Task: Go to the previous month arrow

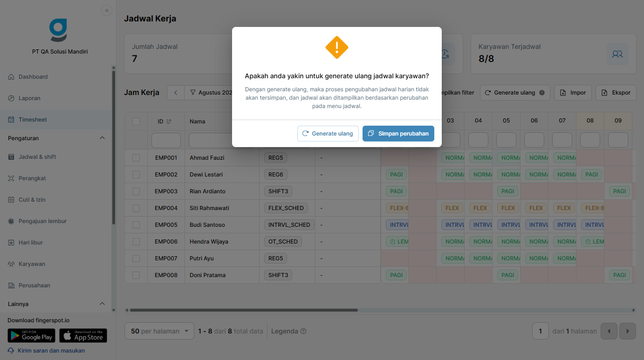Action: point(176,93)
